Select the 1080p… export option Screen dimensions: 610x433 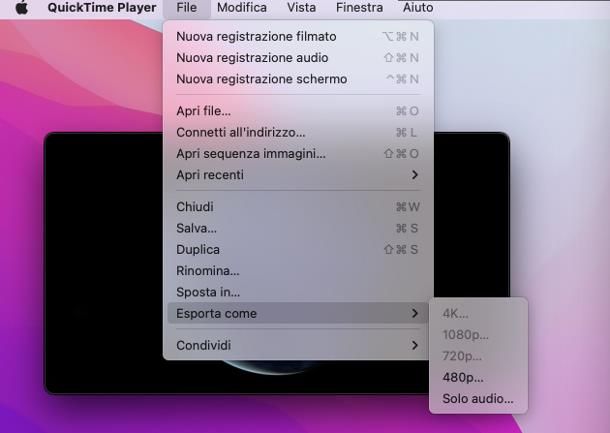click(479, 335)
